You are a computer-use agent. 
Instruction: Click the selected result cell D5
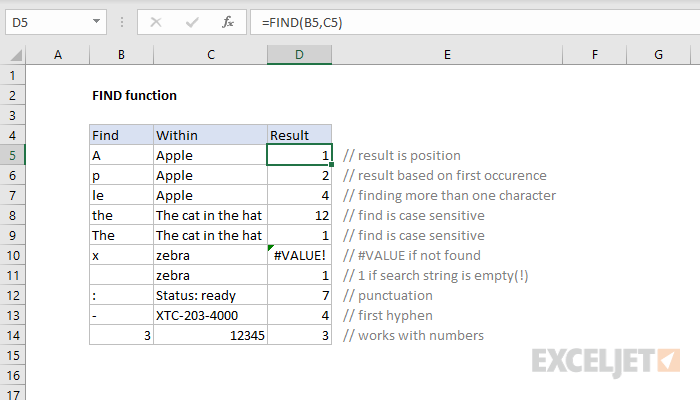click(x=299, y=155)
